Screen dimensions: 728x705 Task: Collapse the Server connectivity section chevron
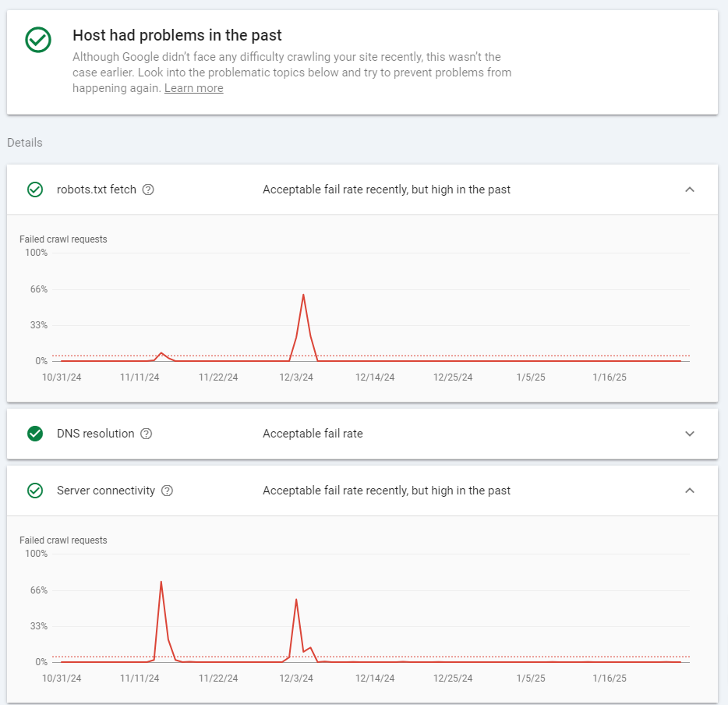click(x=690, y=491)
